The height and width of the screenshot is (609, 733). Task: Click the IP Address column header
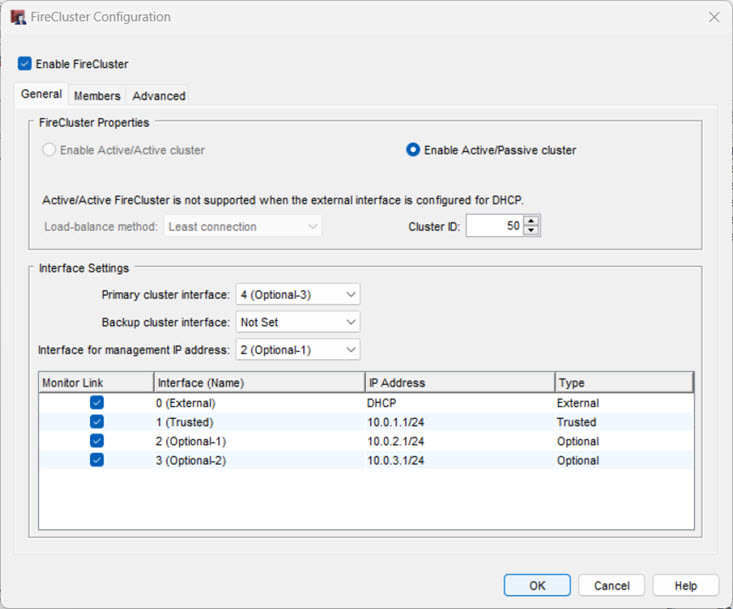tap(460, 382)
